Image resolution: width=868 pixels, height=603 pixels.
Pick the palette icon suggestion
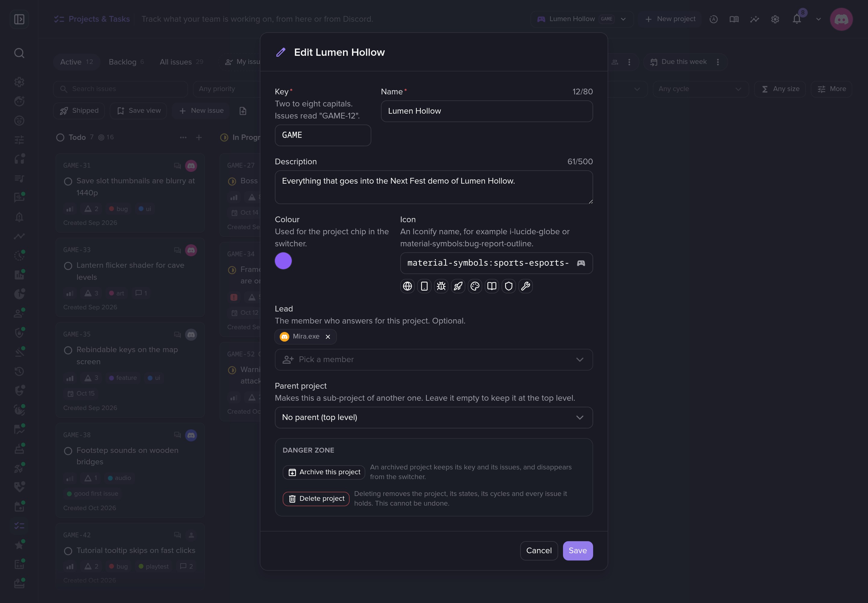(475, 286)
